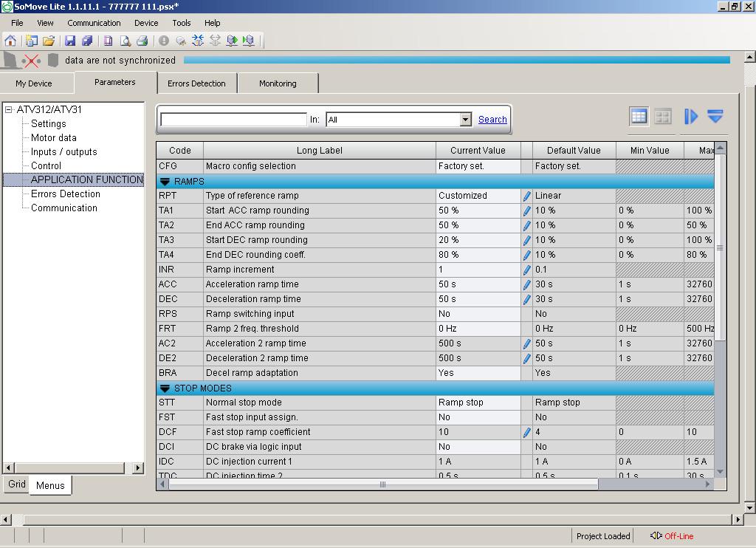Click the Home toolbar icon
This screenshot has height=548, width=756.
click(x=10, y=41)
